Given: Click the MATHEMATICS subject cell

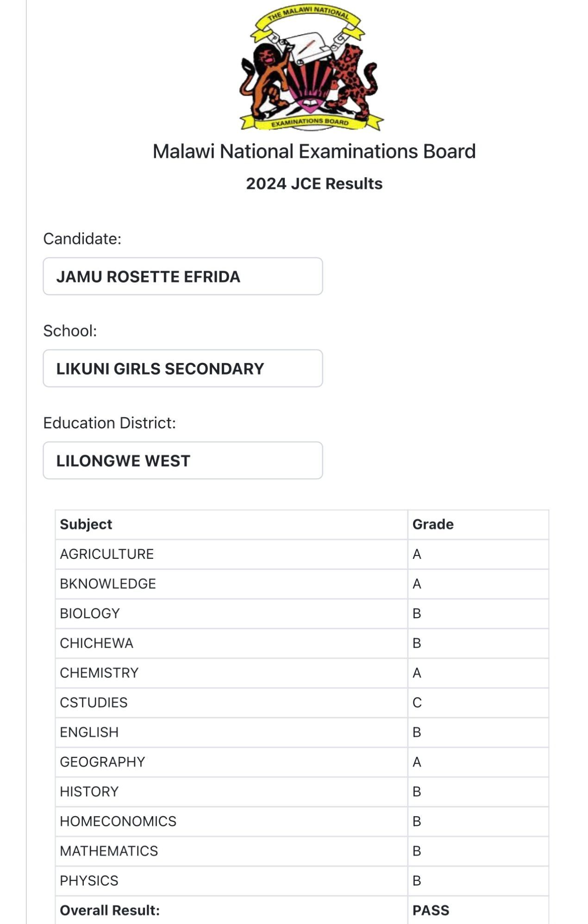Looking at the screenshot, I should 231,851.
